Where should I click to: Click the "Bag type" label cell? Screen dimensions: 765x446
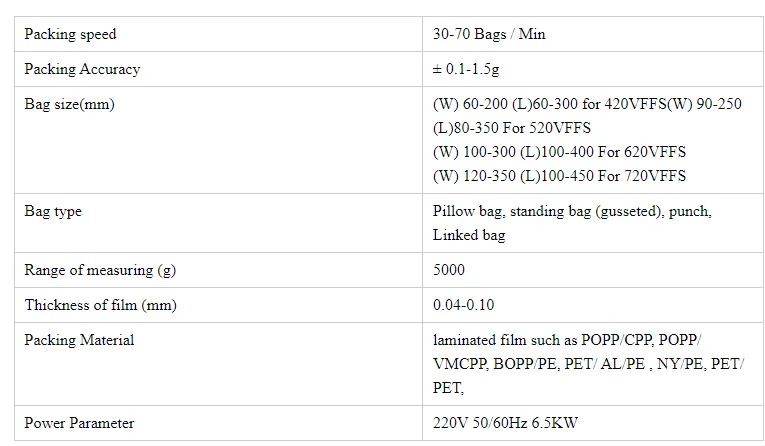click(x=53, y=212)
